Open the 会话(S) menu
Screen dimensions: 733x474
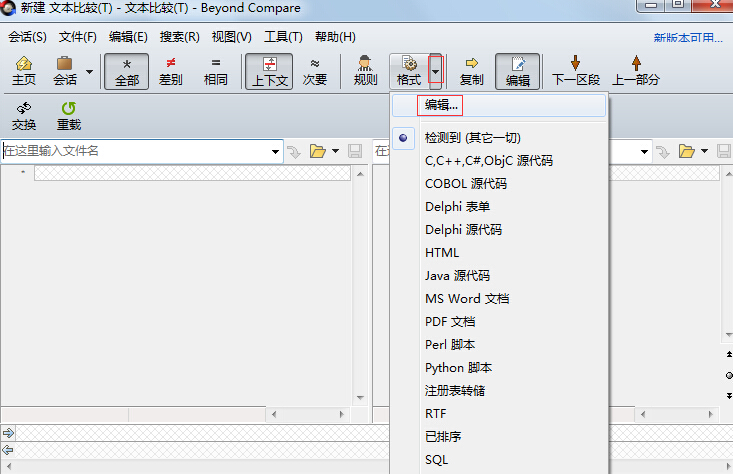(x=28, y=36)
